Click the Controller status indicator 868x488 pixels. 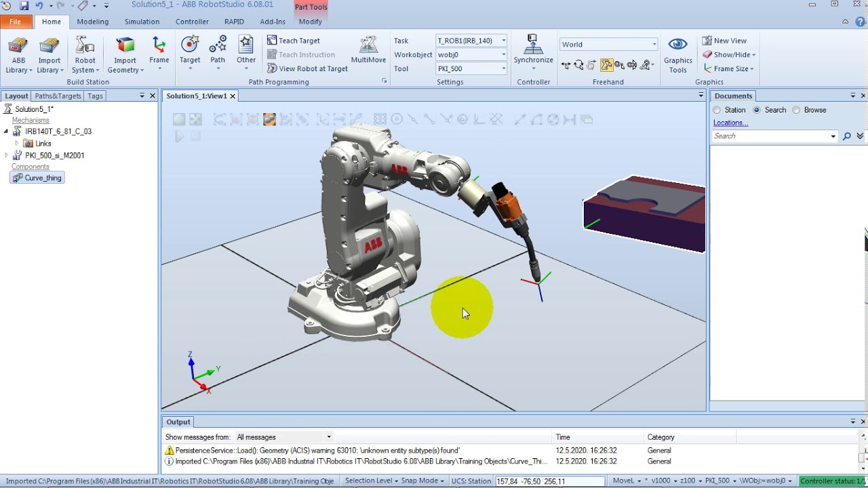pyautogui.click(x=833, y=481)
